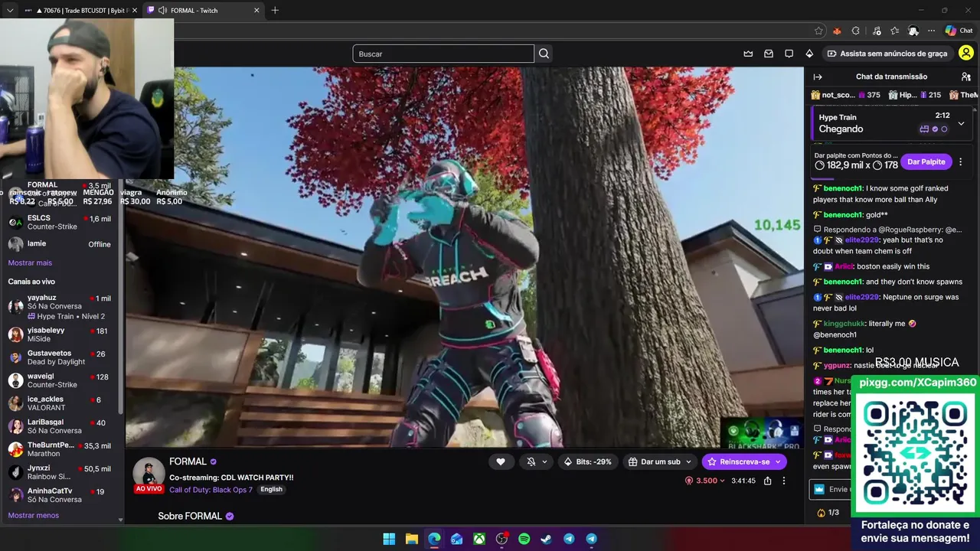Click the English language tag
The width and height of the screenshot is (980, 551).
[x=271, y=490]
